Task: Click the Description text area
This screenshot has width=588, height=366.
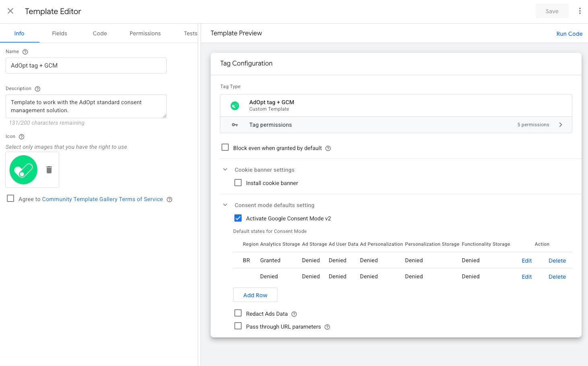Action: [86, 106]
